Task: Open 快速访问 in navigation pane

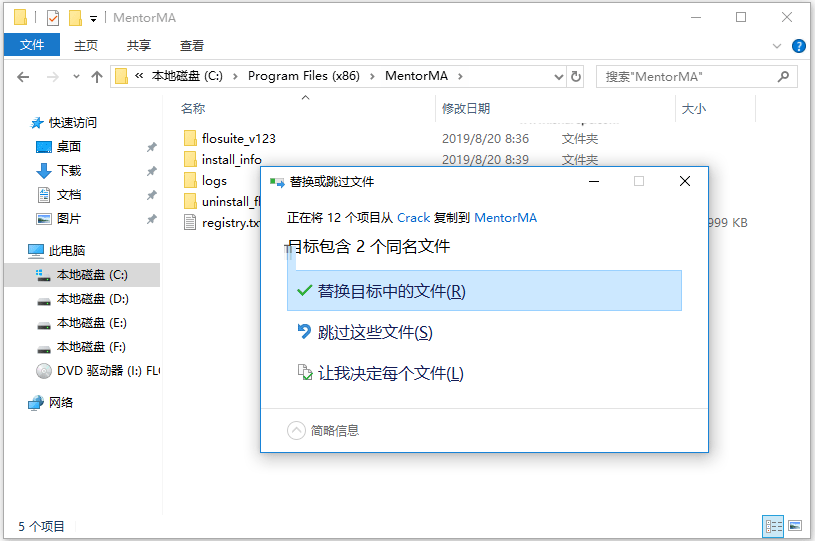Action: tap(72, 123)
